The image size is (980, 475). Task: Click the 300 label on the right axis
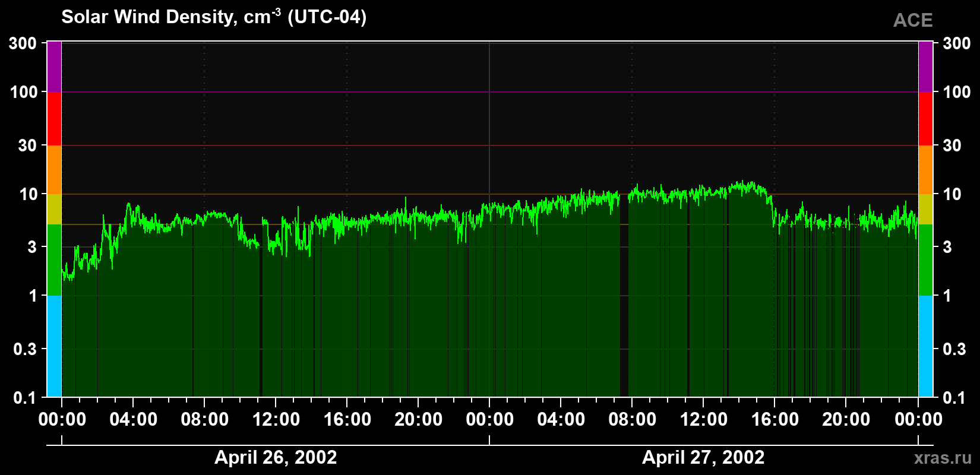point(957,43)
